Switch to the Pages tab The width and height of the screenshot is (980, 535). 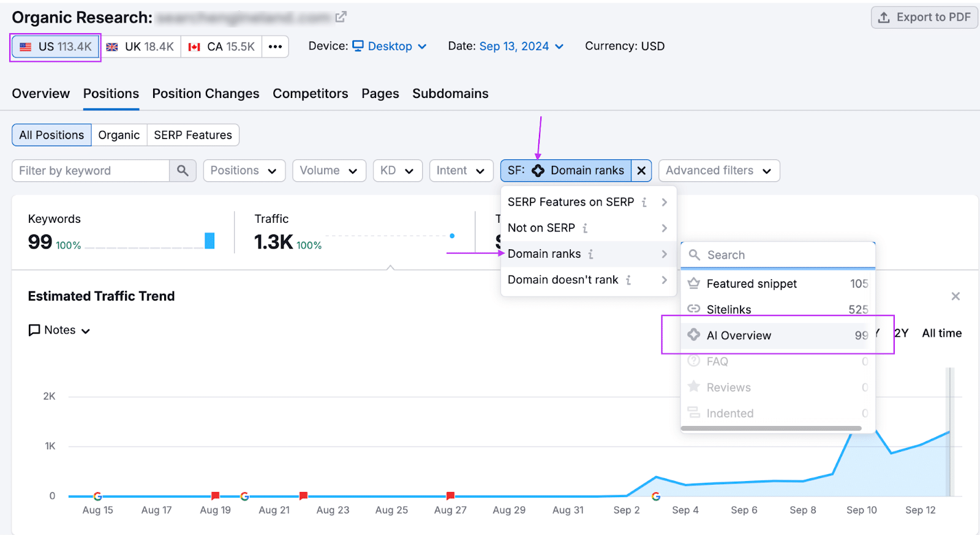[380, 94]
